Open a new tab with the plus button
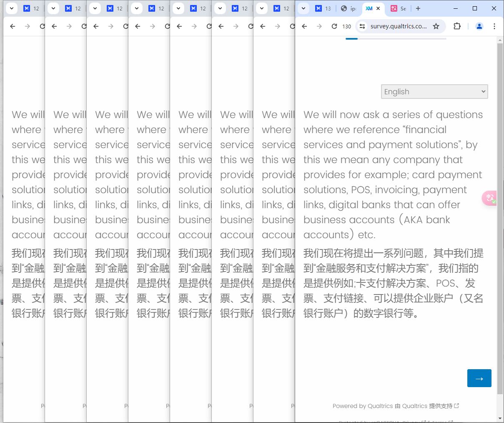The height and width of the screenshot is (423, 504). (418, 8)
